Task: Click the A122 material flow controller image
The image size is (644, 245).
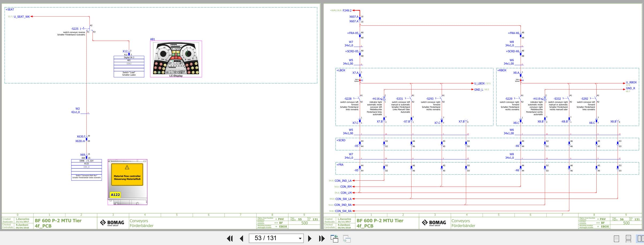Action: point(127,182)
